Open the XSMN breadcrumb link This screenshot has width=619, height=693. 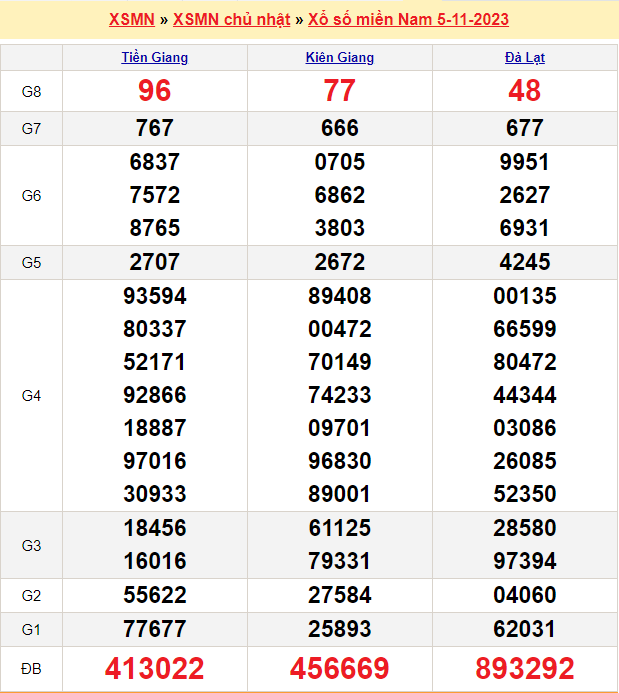[x=131, y=20]
